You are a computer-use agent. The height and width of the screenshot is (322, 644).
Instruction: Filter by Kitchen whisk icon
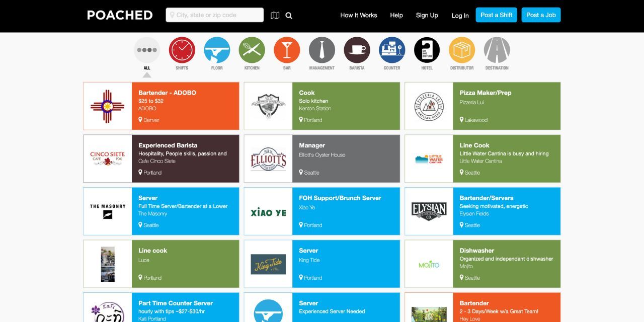[252, 50]
